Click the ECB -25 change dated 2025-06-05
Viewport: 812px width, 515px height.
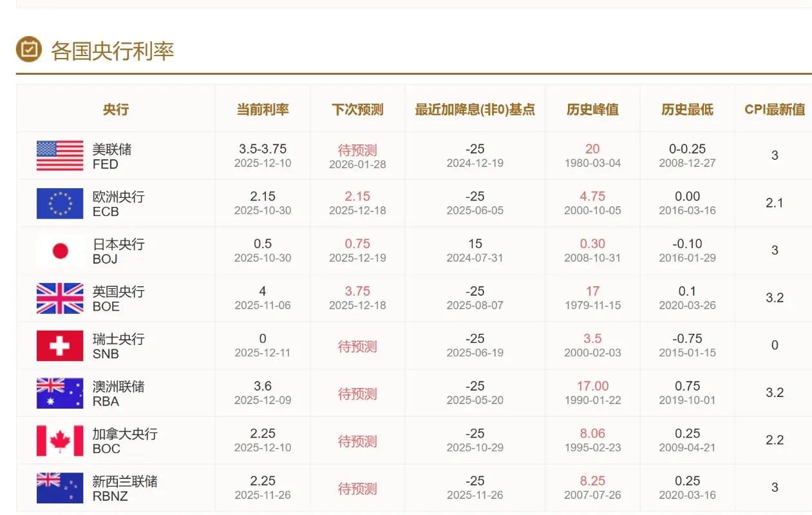[x=475, y=197]
